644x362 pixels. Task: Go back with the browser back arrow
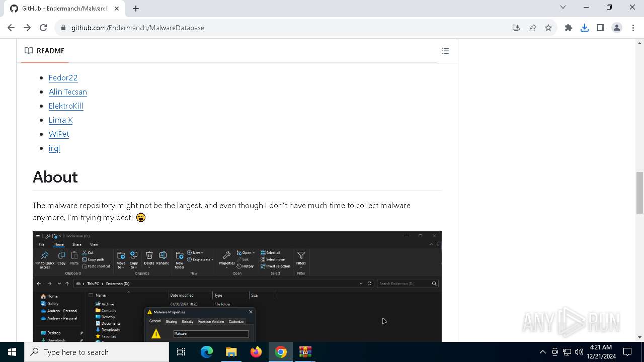pos(11,28)
